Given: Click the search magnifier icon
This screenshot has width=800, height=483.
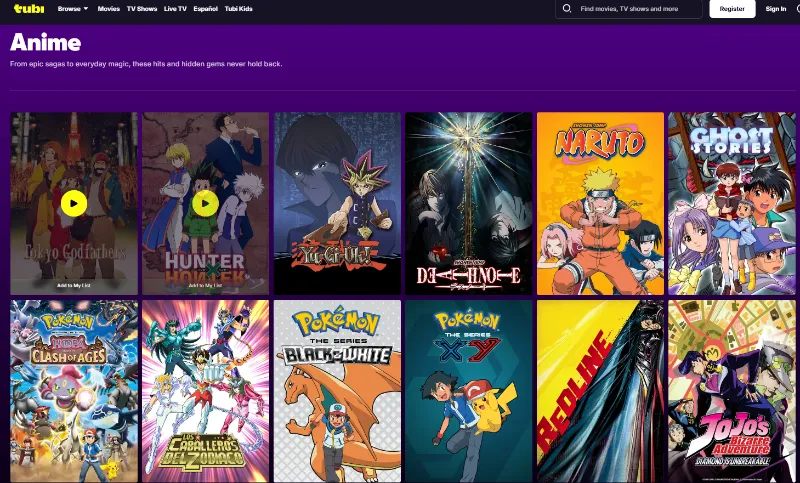Looking at the screenshot, I should [x=568, y=8].
